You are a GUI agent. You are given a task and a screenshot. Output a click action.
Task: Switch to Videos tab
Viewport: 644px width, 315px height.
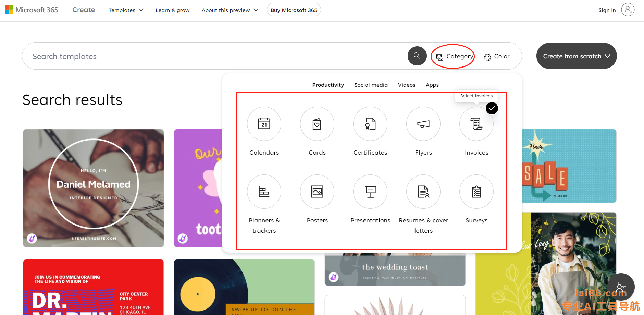[407, 85]
